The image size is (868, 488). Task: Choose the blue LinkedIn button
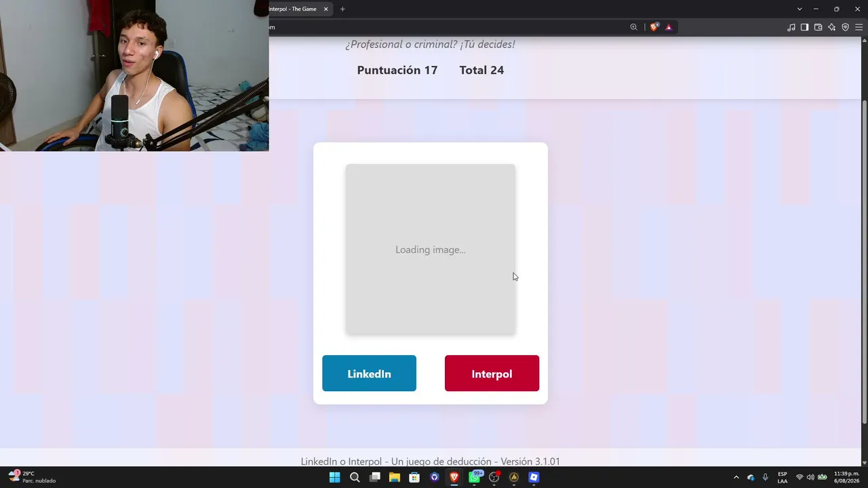[369, 373]
